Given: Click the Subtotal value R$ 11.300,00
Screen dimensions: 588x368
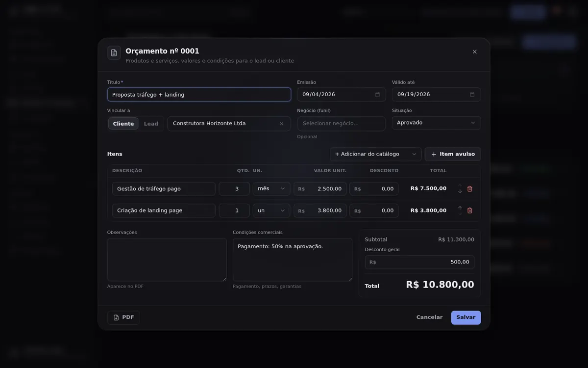Looking at the screenshot, I should click(x=456, y=239).
